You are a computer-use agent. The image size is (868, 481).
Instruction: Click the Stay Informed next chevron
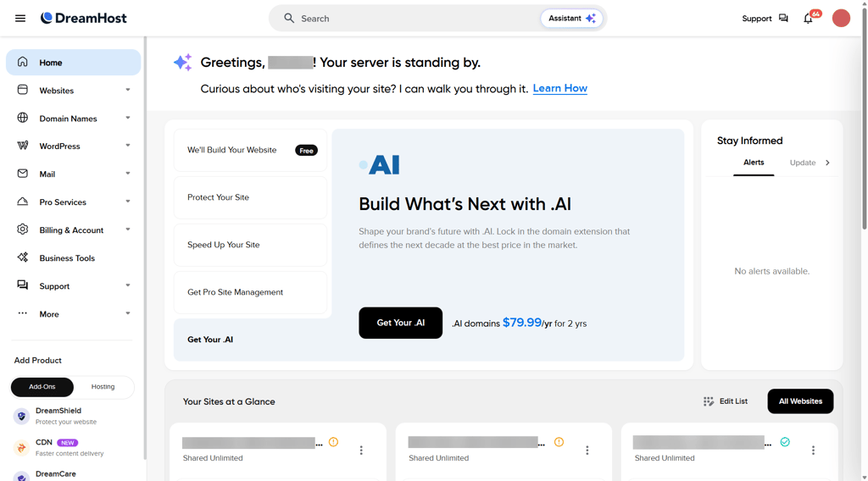(x=827, y=163)
